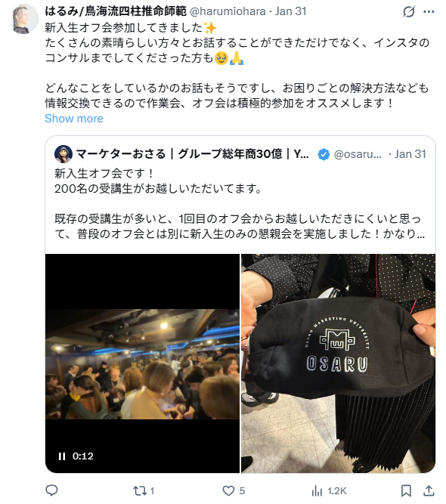Open the crowded party video thumbnail
The image size is (446, 504).
coord(142,363)
